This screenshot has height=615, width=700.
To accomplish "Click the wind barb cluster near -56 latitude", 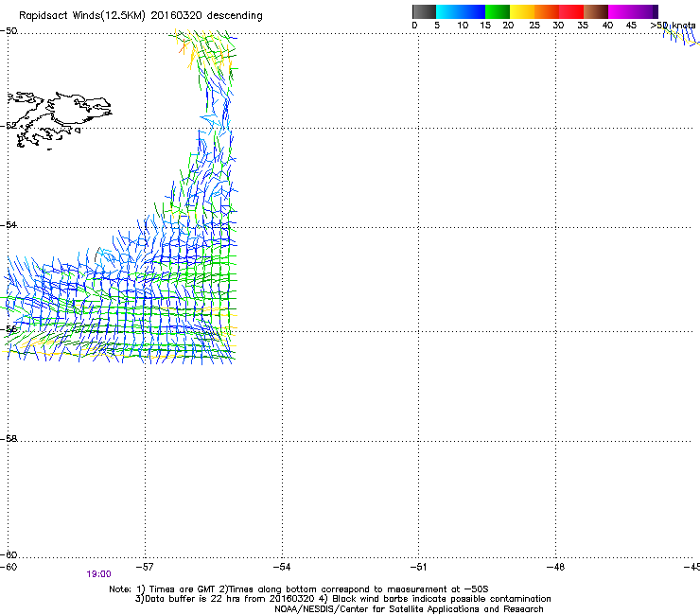I will pos(120,330).
